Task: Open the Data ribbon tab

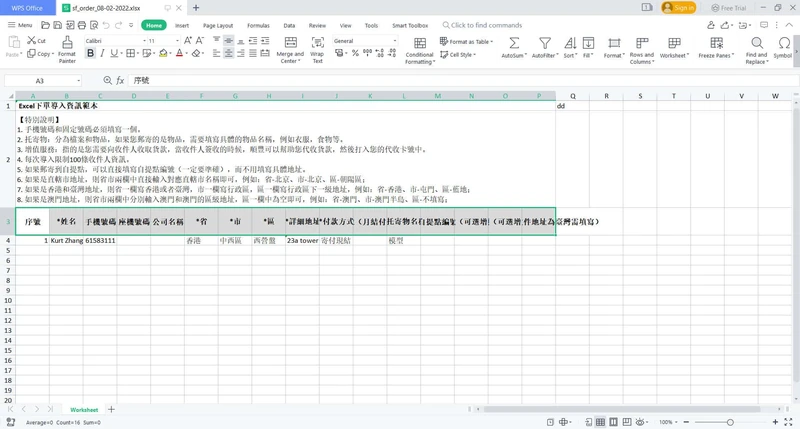Action: (x=289, y=26)
